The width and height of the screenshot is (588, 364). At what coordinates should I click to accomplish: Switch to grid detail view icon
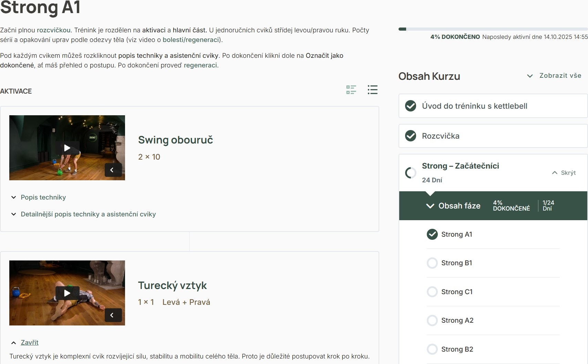click(x=351, y=90)
